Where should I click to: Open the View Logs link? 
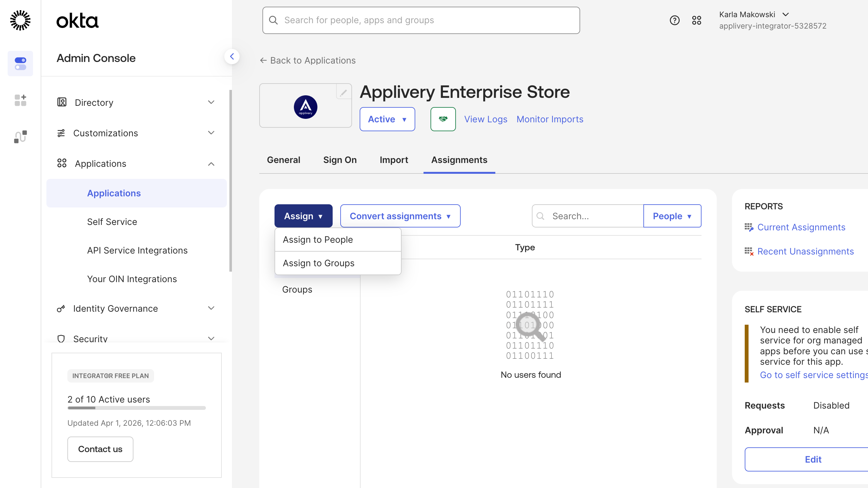[x=485, y=119]
